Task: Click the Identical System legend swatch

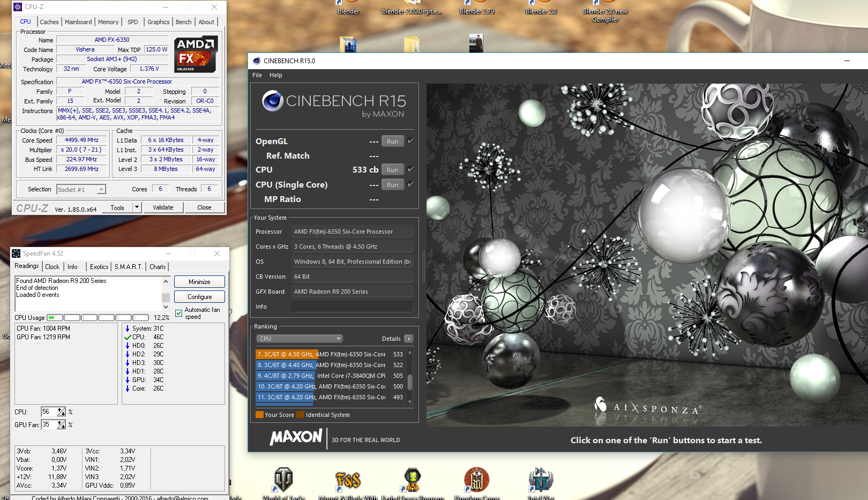Action: (301, 415)
